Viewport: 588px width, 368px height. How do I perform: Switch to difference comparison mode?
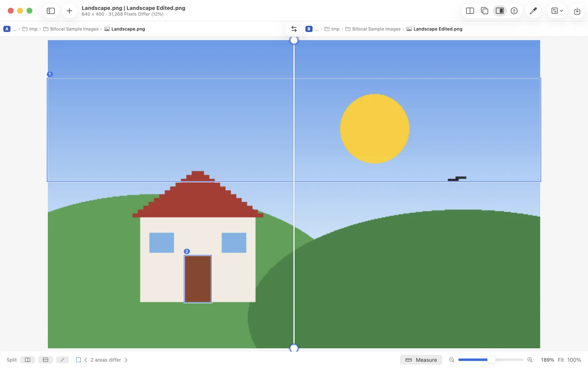pyautogui.click(x=514, y=11)
